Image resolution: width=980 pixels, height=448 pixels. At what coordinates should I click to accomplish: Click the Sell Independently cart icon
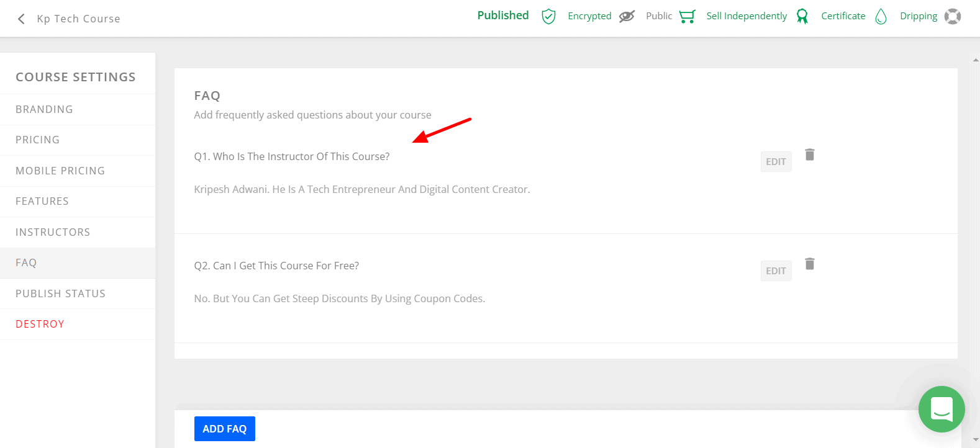click(687, 16)
